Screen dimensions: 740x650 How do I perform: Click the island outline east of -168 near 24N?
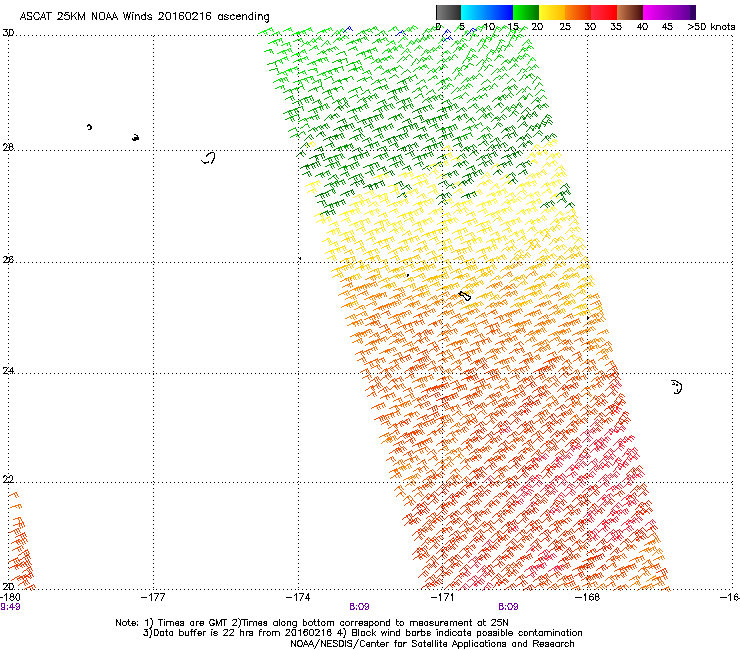click(677, 387)
